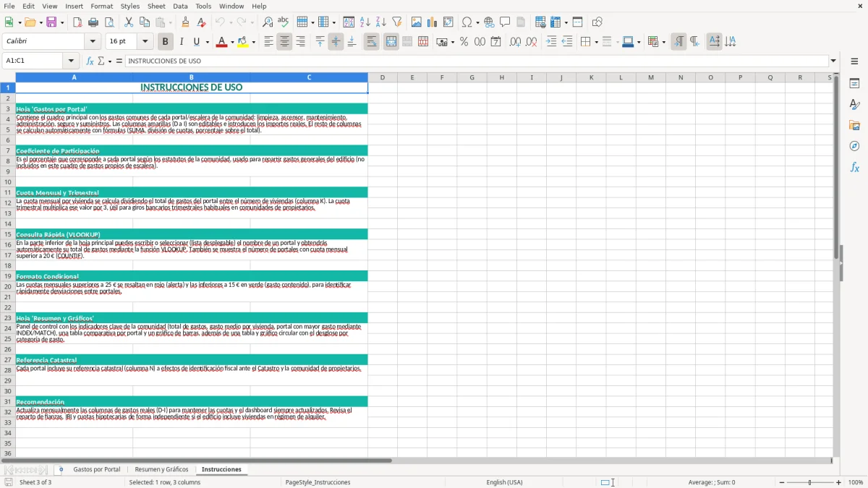Toggle Left-To-Right text direction
Screen dimensions: 868x488
(678, 42)
